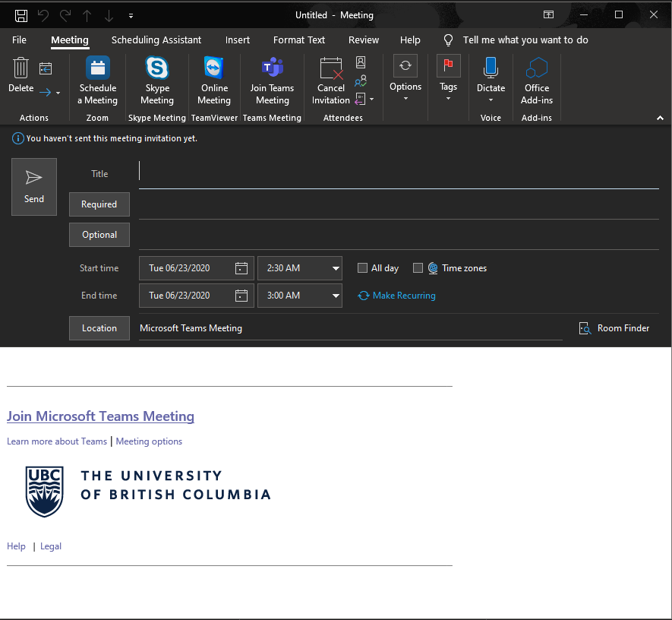
Task: Click into the Title input field
Action: pyautogui.click(x=398, y=174)
